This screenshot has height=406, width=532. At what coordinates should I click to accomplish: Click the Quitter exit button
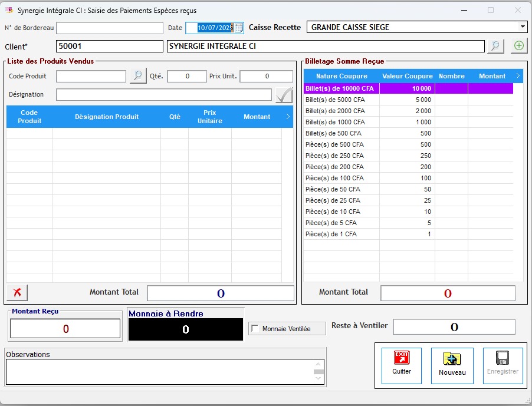(402, 365)
